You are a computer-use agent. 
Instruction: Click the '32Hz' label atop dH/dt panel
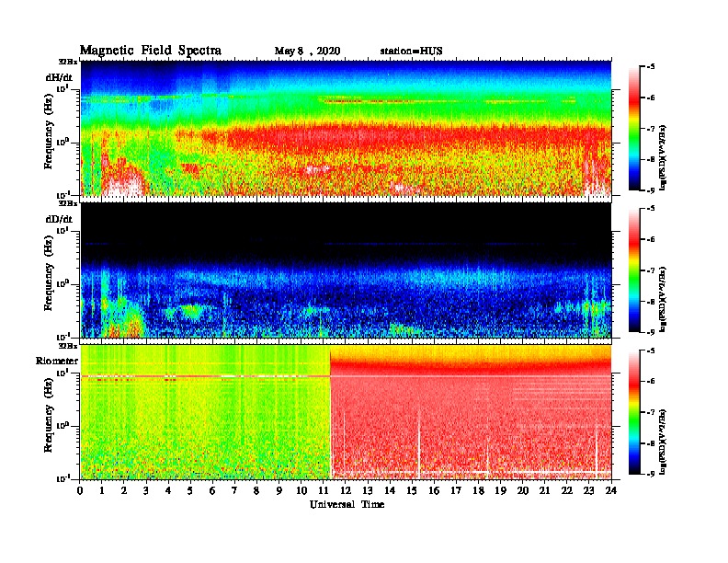(x=68, y=62)
